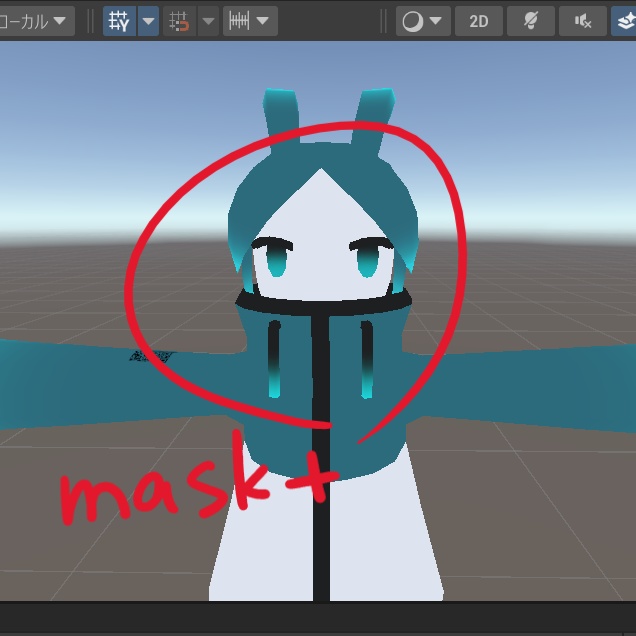Expand the grid visibility options arrow

coord(148,21)
